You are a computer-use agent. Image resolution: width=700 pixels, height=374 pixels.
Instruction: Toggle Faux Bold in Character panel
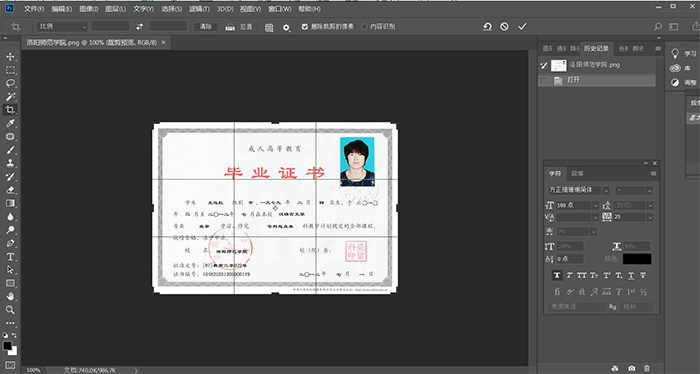[557, 275]
